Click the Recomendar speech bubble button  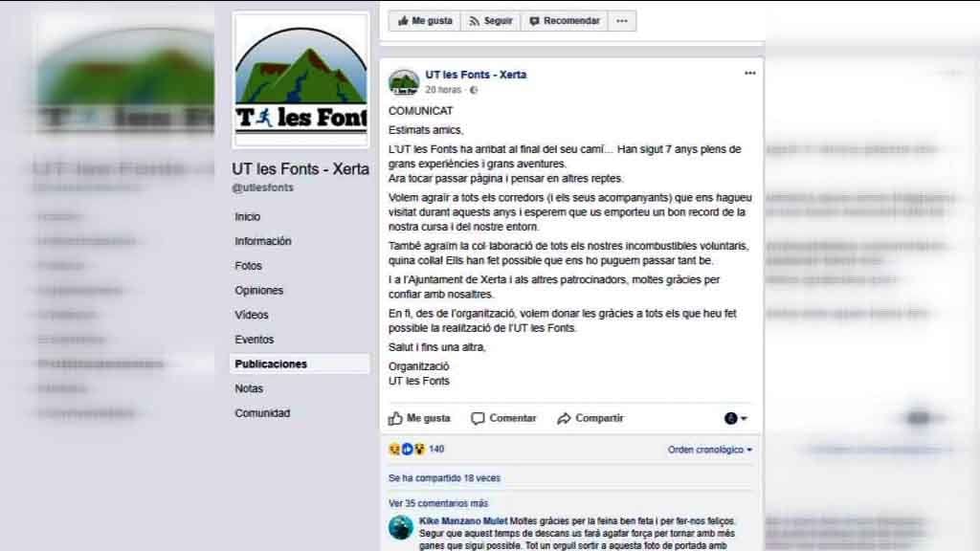pos(565,21)
